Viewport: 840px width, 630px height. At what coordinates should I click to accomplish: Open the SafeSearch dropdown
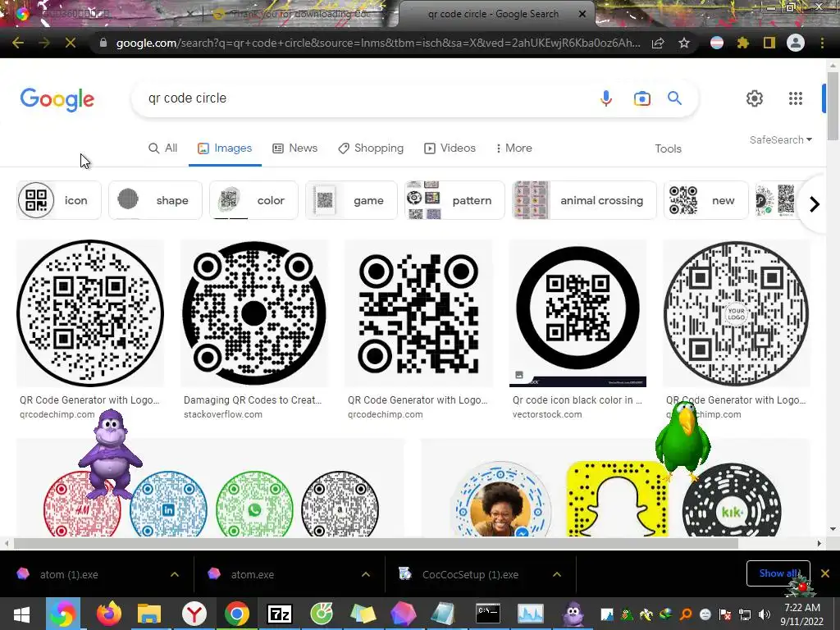(781, 139)
